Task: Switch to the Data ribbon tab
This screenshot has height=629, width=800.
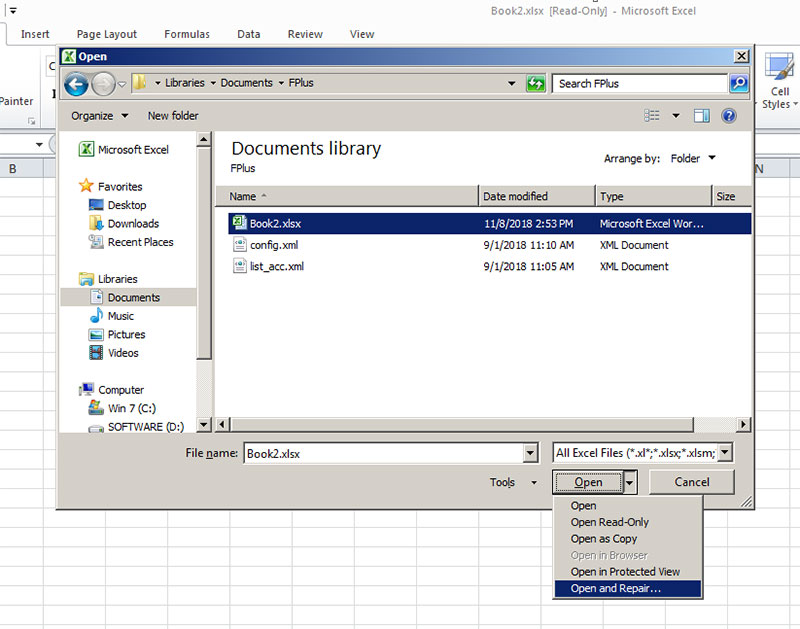Action: click(248, 34)
